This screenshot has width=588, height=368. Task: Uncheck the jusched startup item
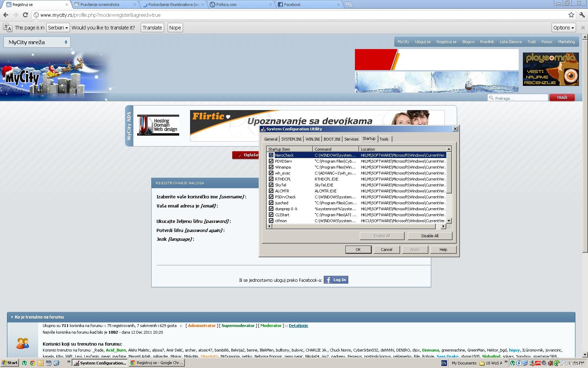point(271,203)
